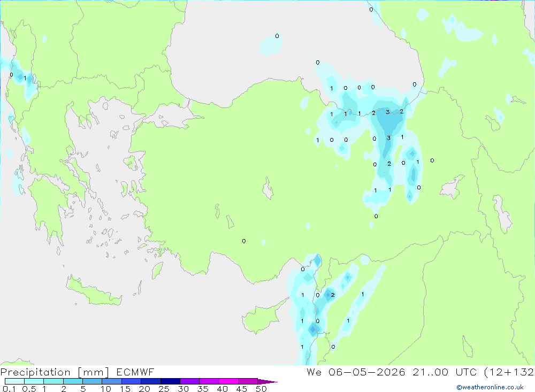
Task: Click the 25–30 mm dark navy swatch
Action: coord(170,381)
